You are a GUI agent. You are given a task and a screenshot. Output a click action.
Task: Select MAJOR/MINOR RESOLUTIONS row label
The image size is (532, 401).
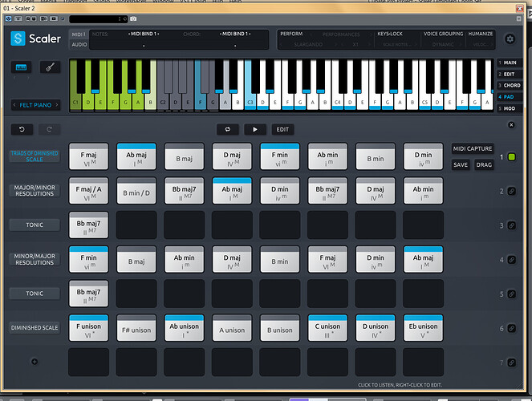[35, 191]
